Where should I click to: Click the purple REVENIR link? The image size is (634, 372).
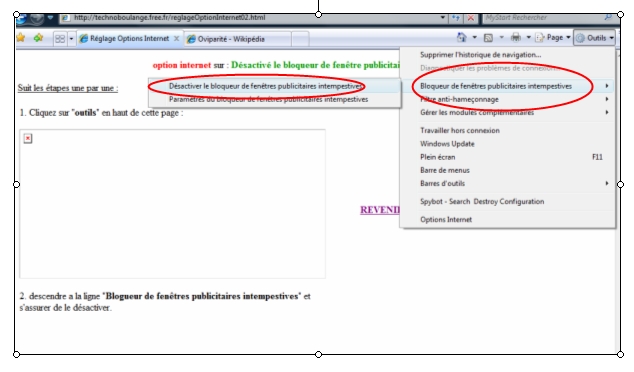pyautogui.click(x=380, y=210)
